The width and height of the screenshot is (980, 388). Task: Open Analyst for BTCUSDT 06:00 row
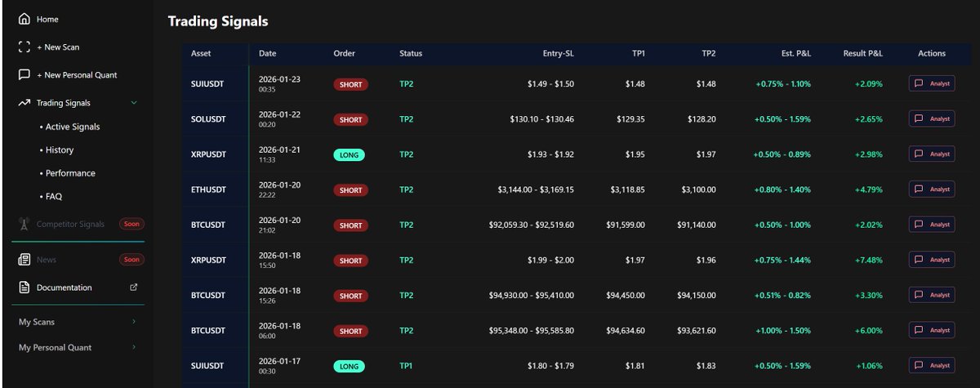pyautogui.click(x=932, y=330)
